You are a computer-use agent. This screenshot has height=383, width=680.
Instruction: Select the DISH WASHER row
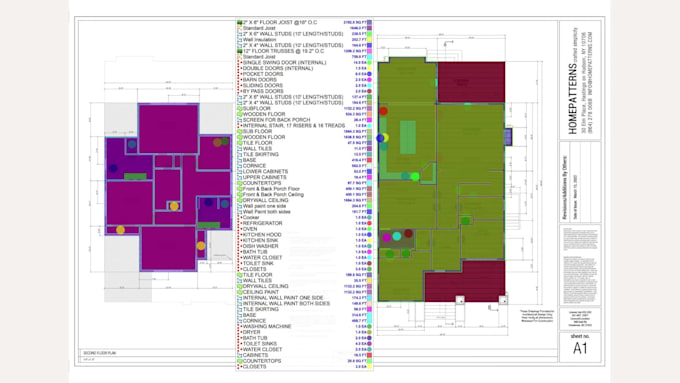[304, 246]
